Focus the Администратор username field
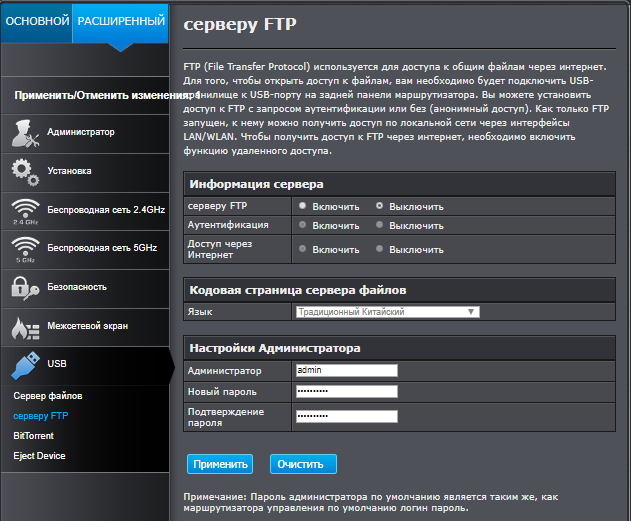The image size is (631, 521). 347,371
